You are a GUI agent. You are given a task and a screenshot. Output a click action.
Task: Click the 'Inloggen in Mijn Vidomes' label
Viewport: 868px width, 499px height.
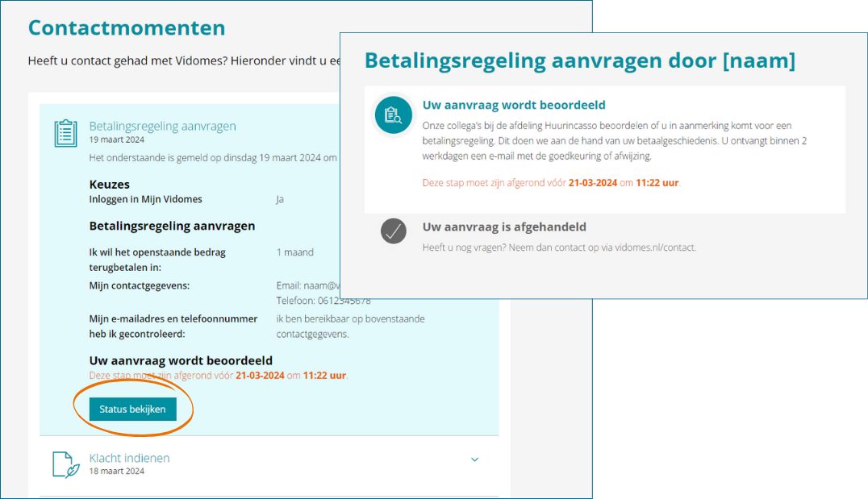coord(145,199)
